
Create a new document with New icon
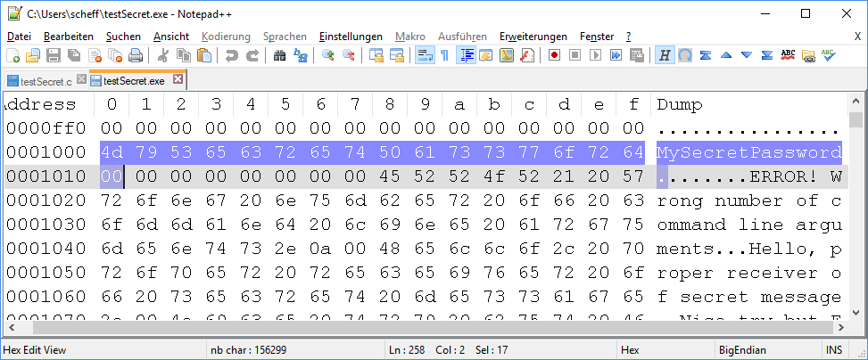click(x=12, y=55)
